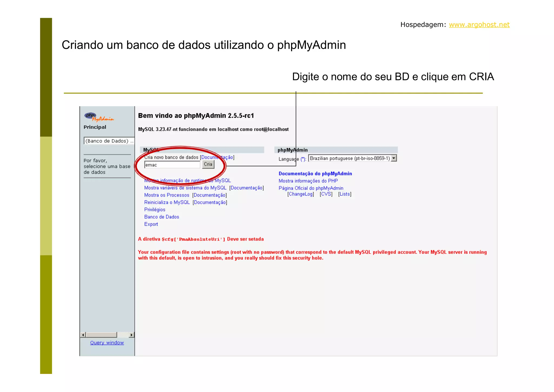Viewport: 554px width, 392px height.
Task: Click the Export link
Action: click(151, 224)
